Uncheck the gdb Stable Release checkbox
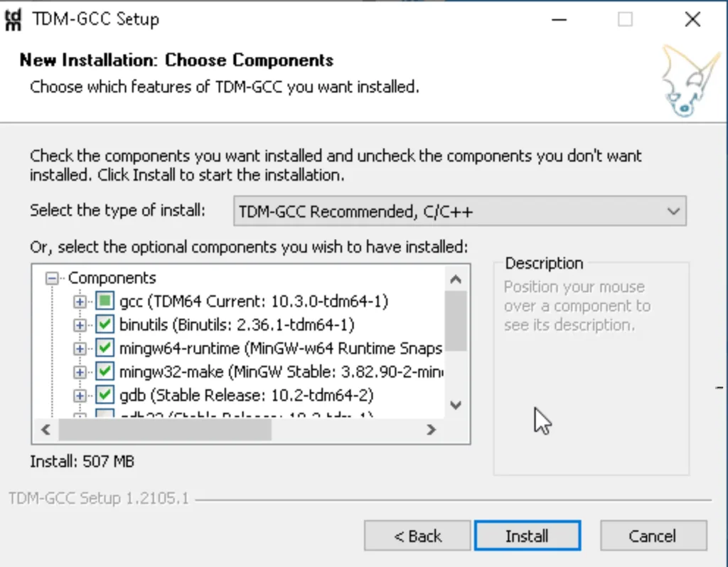Viewport: 728px width, 567px height. (x=105, y=395)
